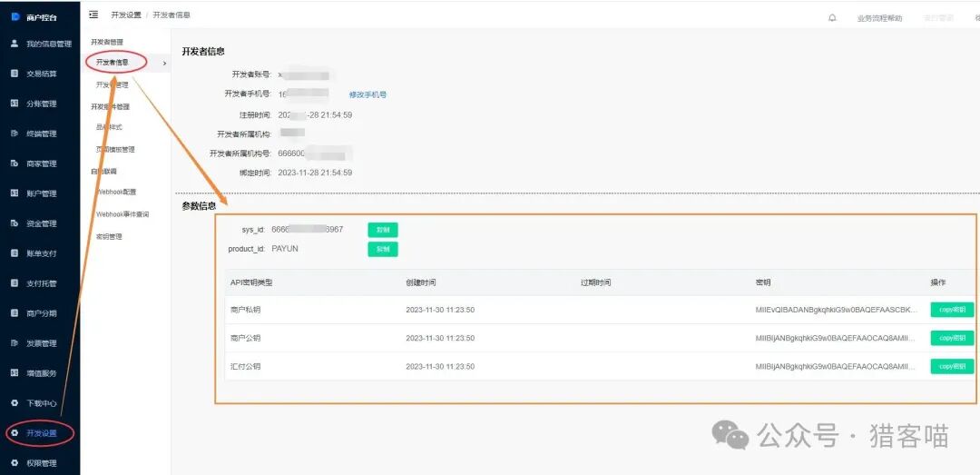Copy the product_id PAYUN button
Viewport: 980px width, 475px height.
pyautogui.click(x=383, y=249)
